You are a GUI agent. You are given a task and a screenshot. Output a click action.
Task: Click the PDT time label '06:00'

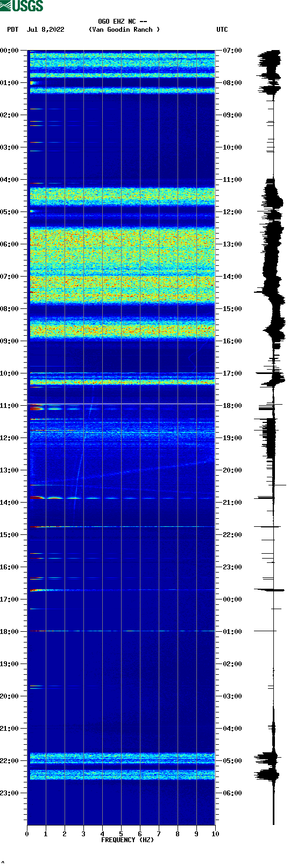[x=9, y=244]
